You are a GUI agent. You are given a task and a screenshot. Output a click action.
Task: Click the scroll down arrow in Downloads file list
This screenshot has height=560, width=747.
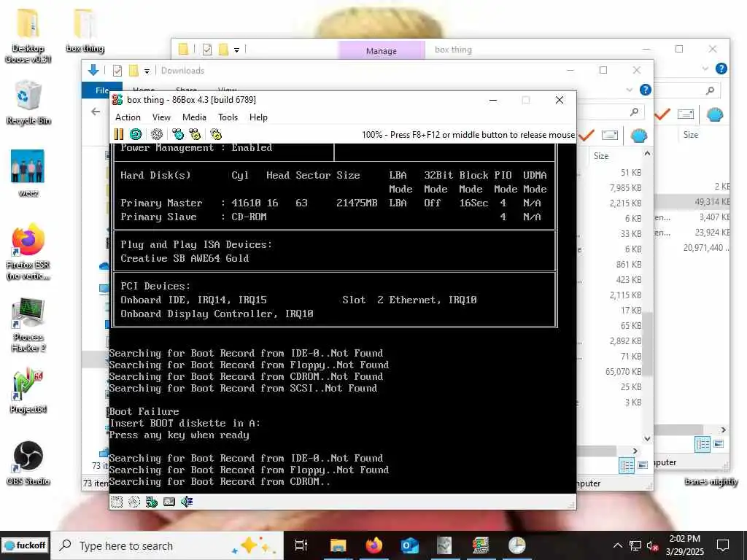(647, 438)
